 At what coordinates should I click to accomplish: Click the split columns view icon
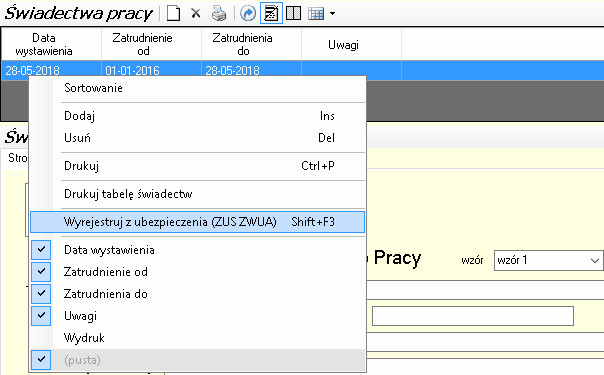294,13
